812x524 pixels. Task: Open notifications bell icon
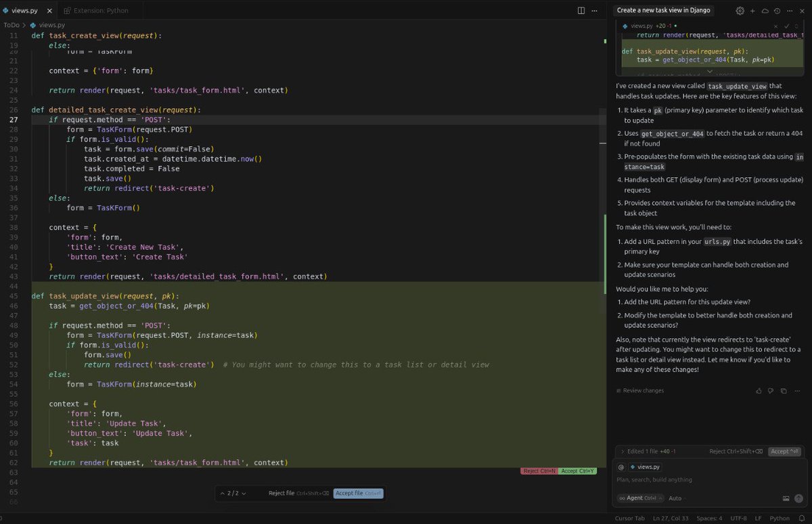coord(800,519)
